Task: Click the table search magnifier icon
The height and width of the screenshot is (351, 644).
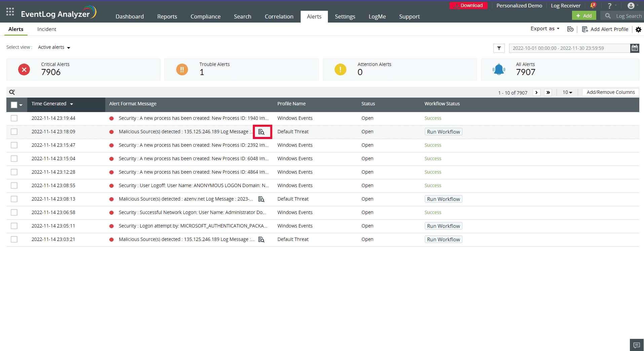Action: [12, 92]
